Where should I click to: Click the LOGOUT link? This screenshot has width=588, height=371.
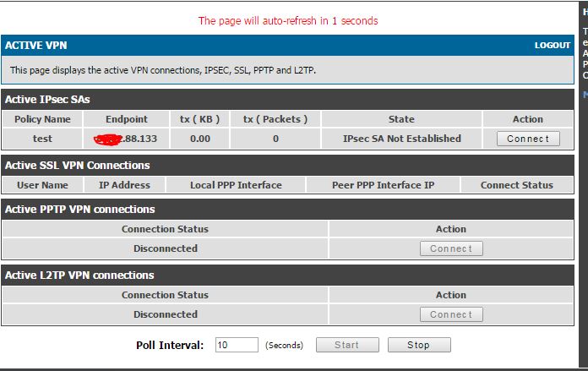click(x=553, y=46)
